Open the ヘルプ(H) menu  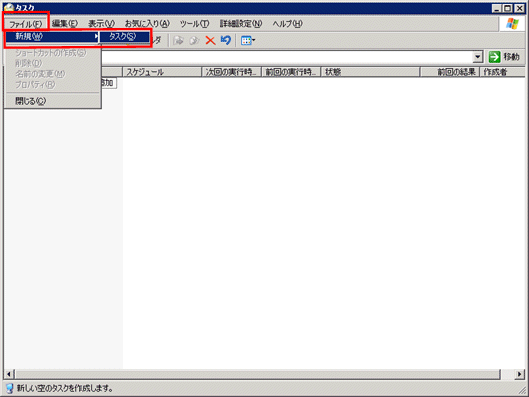287,24
